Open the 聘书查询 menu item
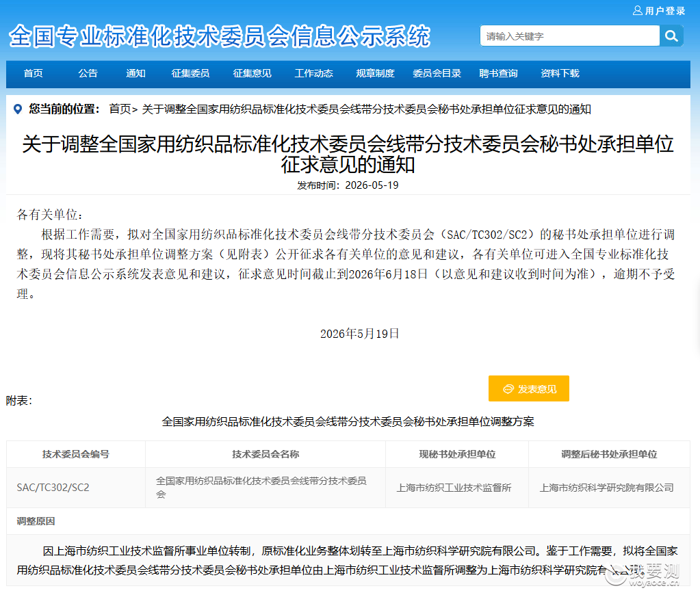Image resolution: width=700 pixels, height=595 pixels. (498, 73)
